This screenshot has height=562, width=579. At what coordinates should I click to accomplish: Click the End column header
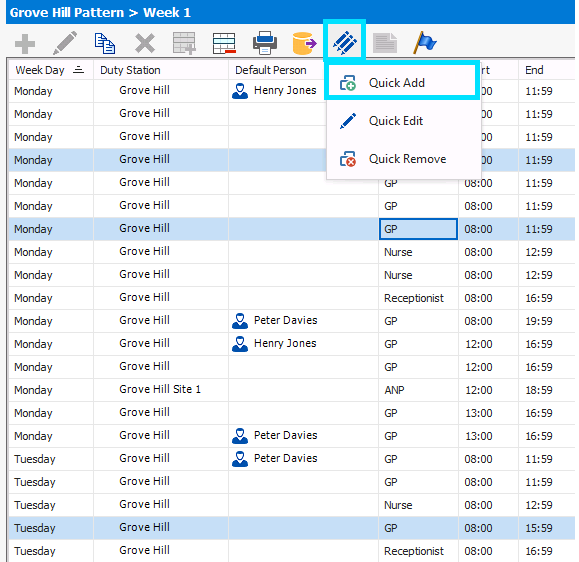(x=547, y=70)
